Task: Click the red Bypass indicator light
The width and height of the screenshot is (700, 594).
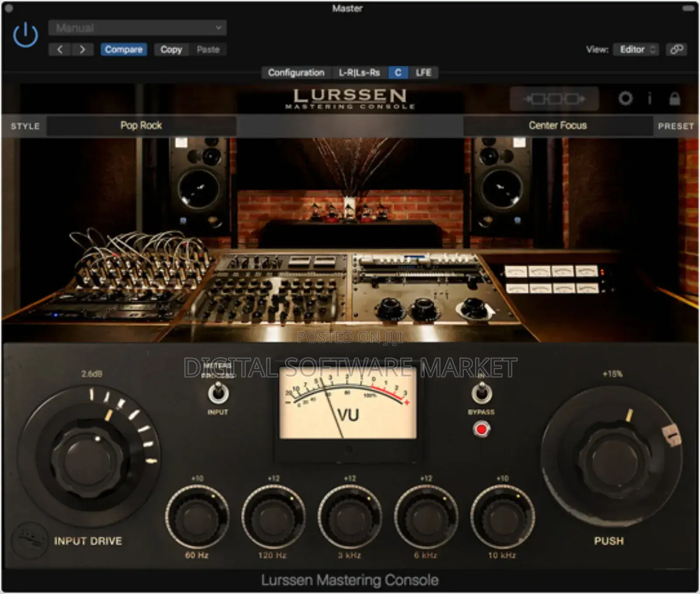Action: 481,429
